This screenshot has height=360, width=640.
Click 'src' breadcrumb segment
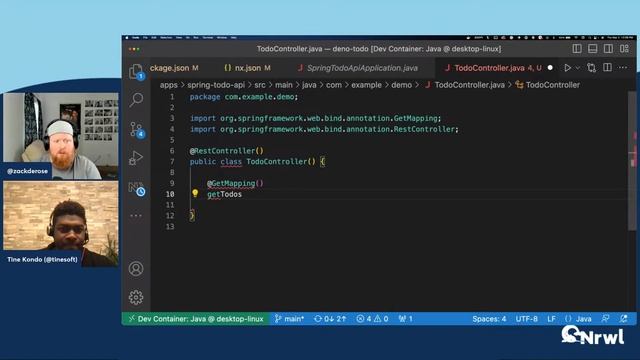pos(260,85)
